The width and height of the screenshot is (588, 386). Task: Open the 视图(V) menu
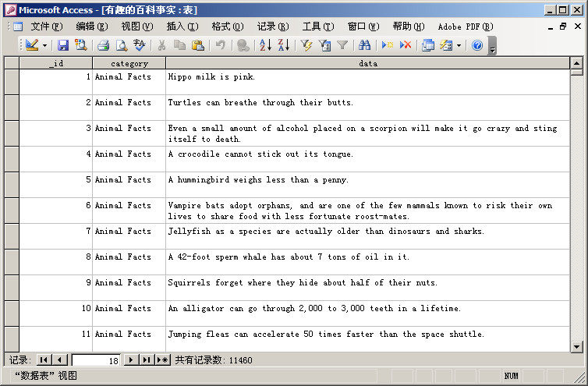click(137, 27)
